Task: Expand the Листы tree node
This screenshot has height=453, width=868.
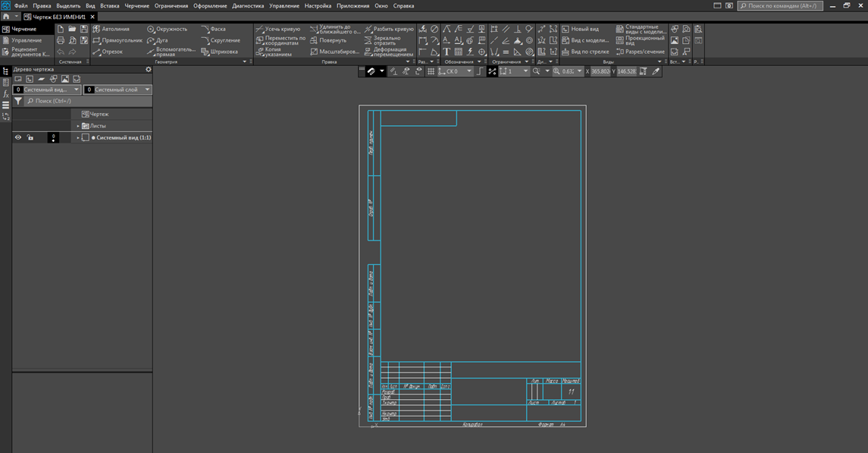Action: [x=78, y=126]
